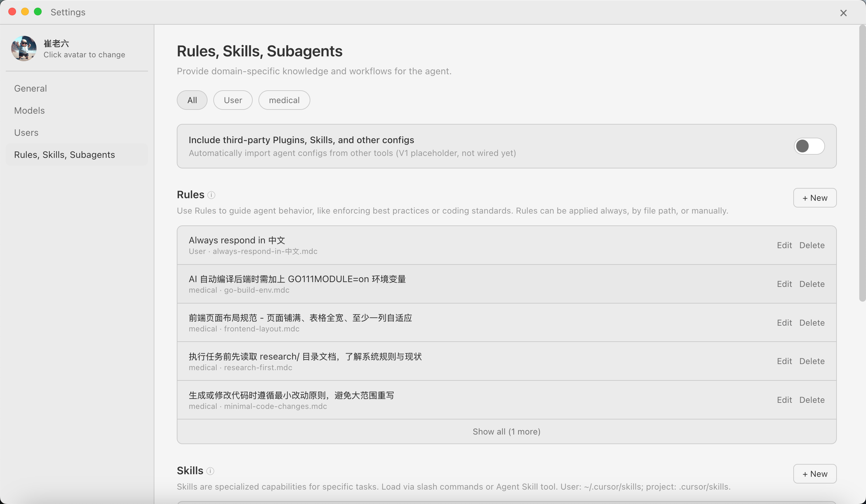Open Users settings section

click(x=77, y=133)
